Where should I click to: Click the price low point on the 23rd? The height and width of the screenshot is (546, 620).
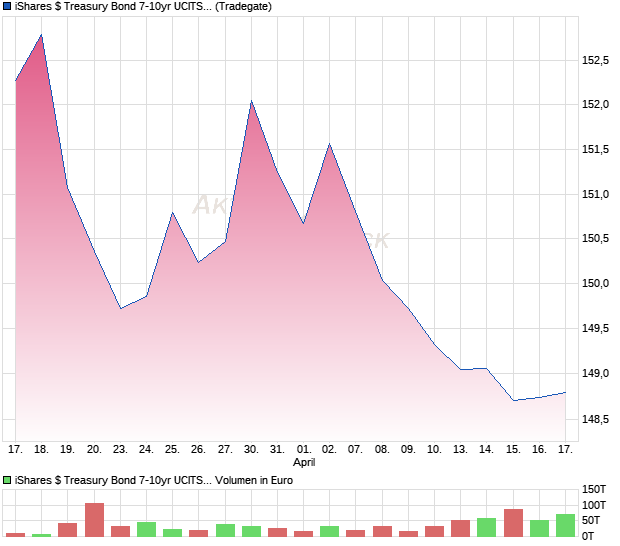point(120,308)
